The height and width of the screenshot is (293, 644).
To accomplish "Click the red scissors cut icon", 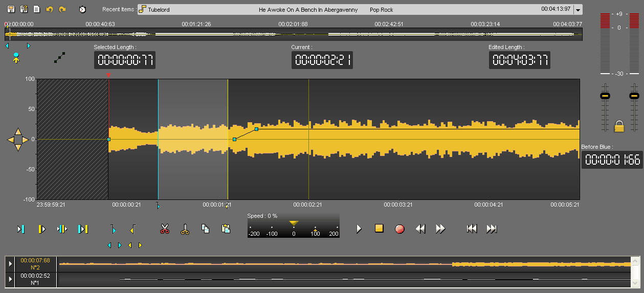I will 165,229.
